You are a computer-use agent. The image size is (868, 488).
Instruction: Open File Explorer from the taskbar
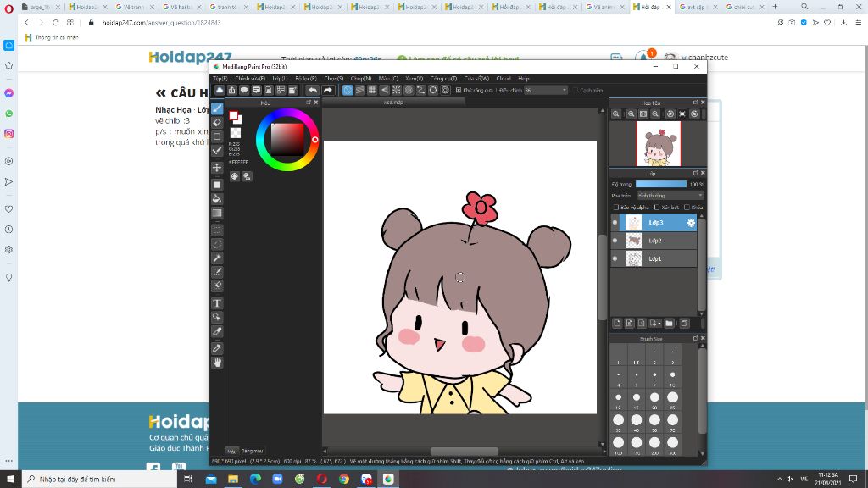[233, 479]
